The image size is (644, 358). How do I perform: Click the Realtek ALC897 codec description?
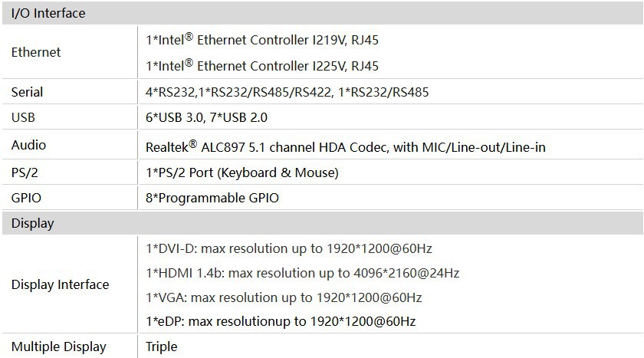coord(346,146)
